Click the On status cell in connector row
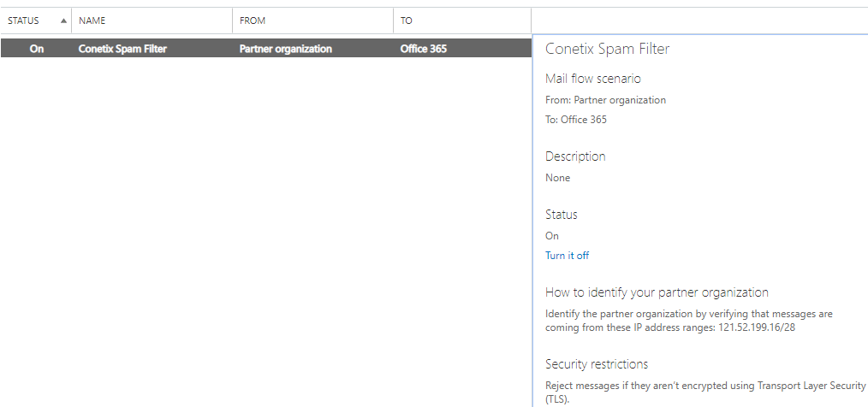The height and width of the screenshot is (407, 868). tap(37, 49)
